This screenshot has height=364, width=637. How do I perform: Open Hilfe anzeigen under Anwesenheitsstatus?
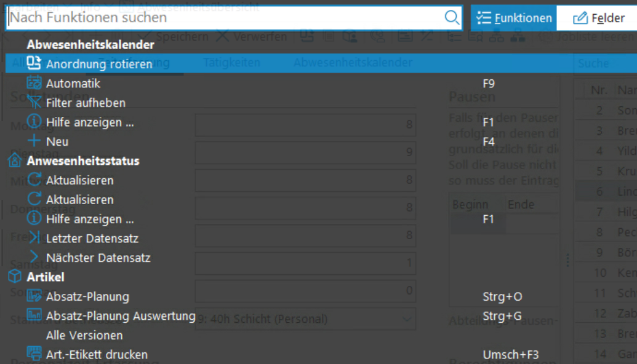90,219
